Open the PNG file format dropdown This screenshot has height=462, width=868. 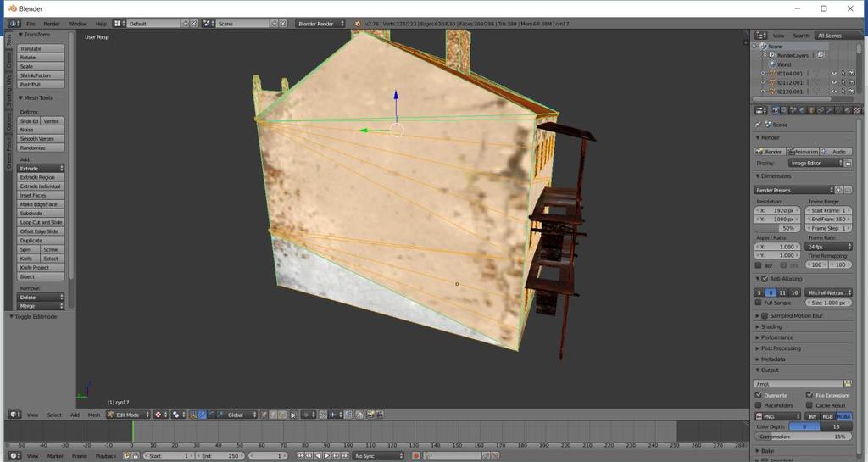[778, 416]
